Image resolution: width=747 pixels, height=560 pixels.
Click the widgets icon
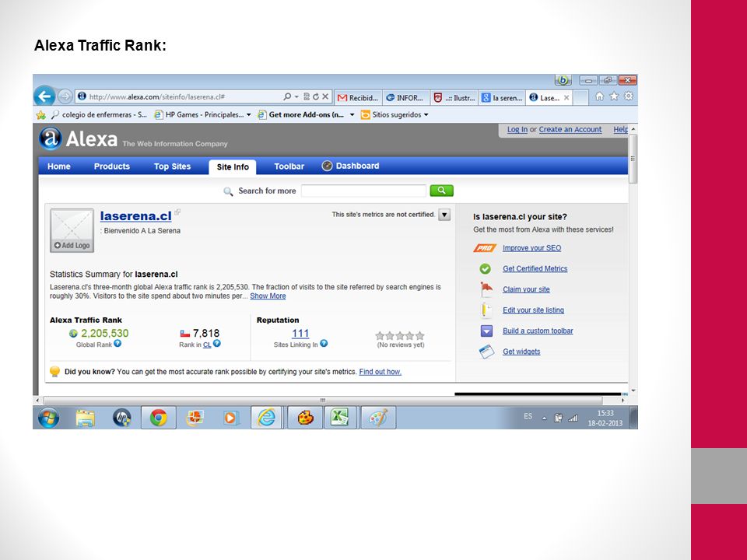pos(486,352)
